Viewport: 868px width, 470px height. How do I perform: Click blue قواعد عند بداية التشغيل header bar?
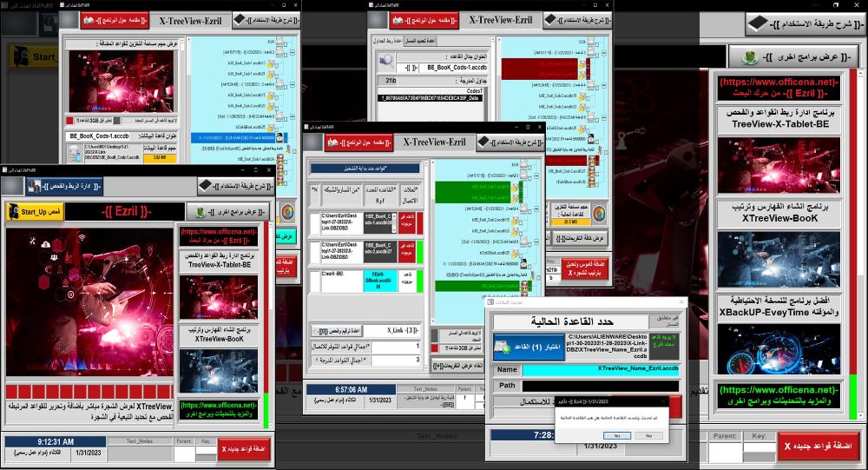point(365,168)
